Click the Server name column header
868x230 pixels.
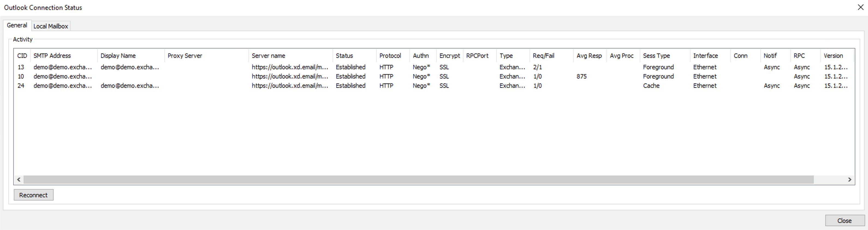pos(268,56)
